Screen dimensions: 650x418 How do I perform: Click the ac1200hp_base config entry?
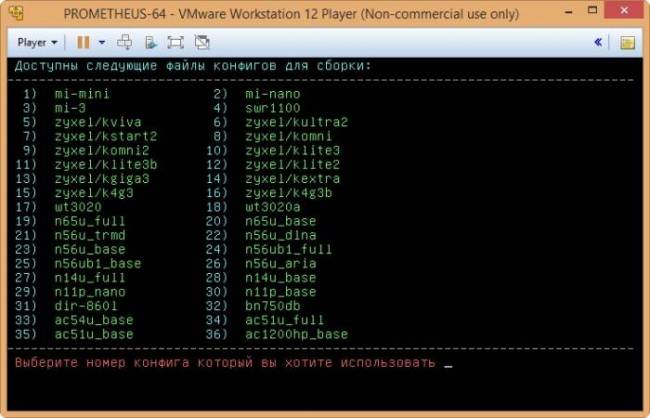pyautogui.click(x=296, y=334)
